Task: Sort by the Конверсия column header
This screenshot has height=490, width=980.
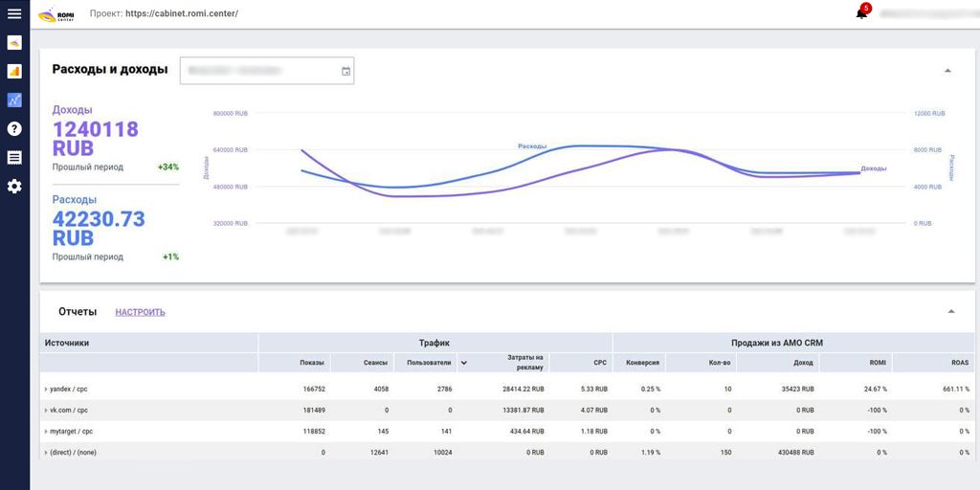Action: click(644, 363)
